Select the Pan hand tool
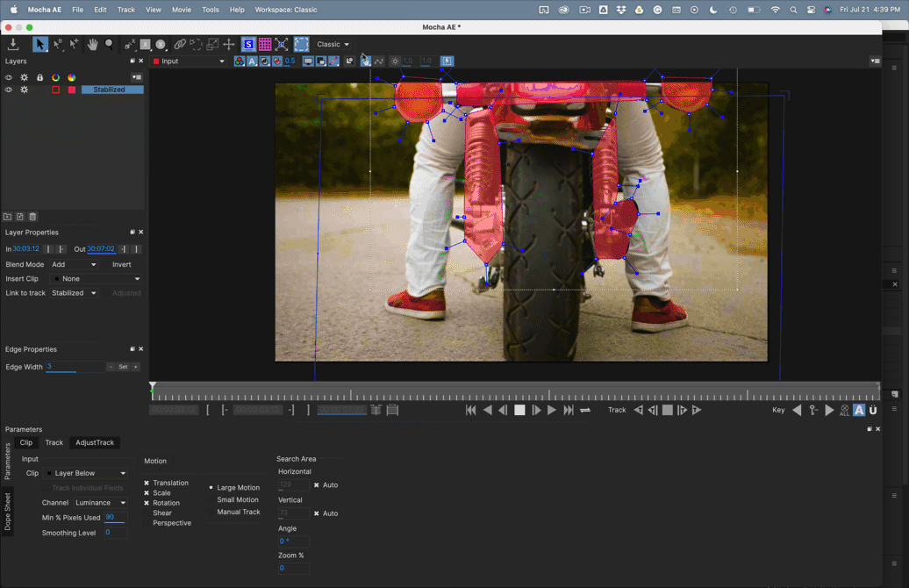The height and width of the screenshot is (588, 909). point(92,44)
